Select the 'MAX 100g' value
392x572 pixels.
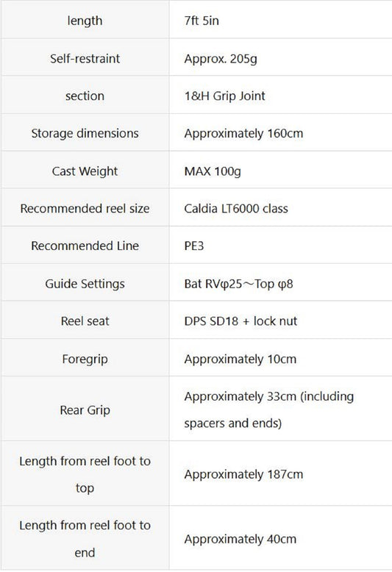213,171
